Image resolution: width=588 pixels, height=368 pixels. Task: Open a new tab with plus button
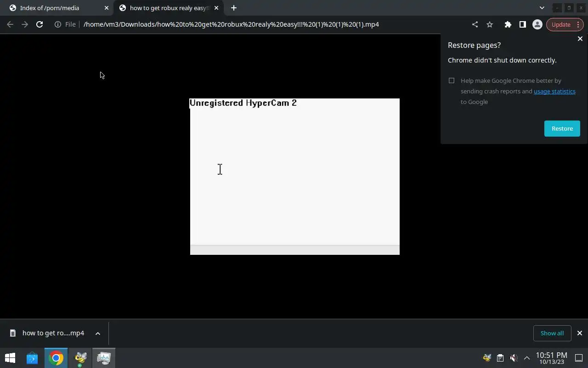pyautogui.click(x=234, y=8)
